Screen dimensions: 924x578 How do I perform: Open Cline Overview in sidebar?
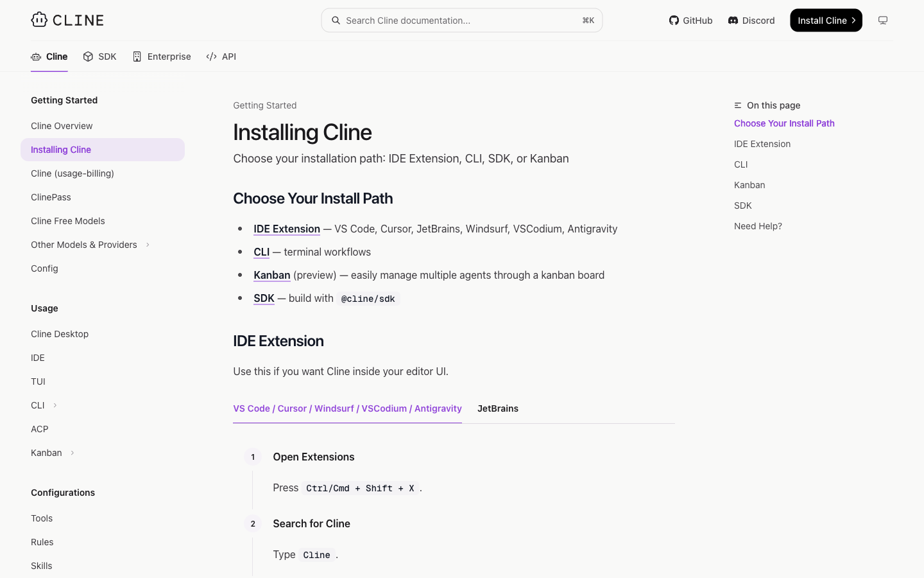point(62,126)
